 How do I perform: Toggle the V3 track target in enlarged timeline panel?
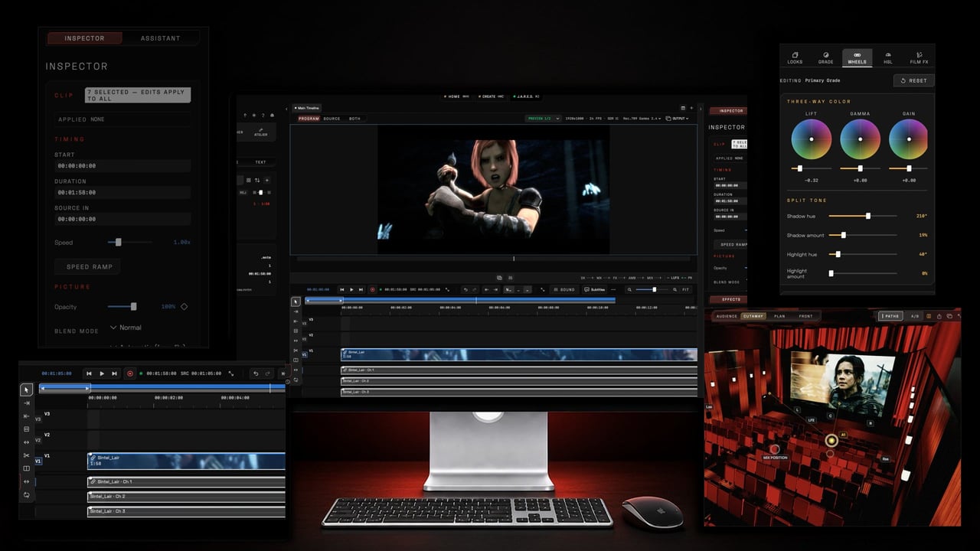click(x=38, y=419)
